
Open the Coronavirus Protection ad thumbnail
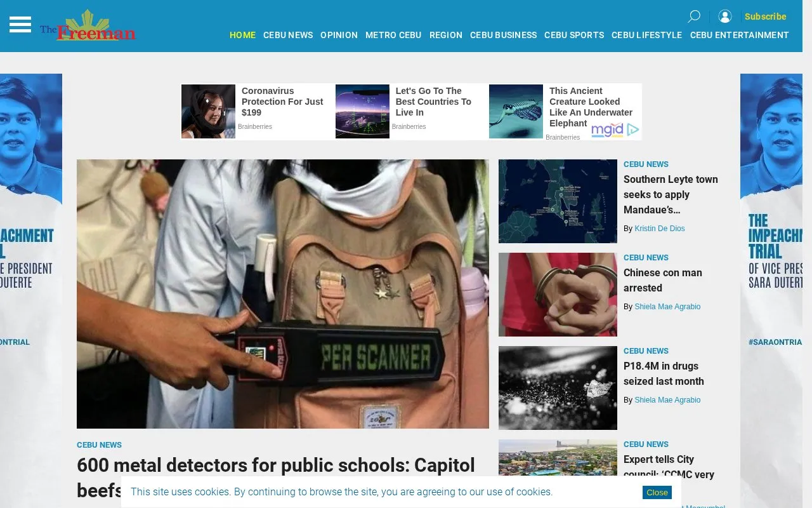(208, 111)
